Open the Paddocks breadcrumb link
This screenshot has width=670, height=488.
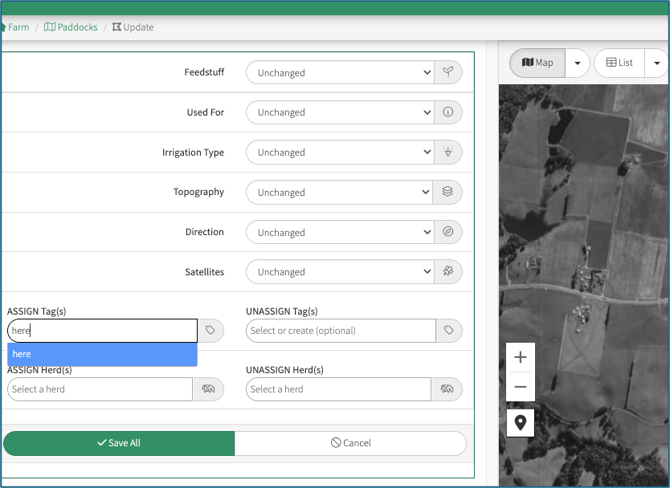click(x=71, y=27)
